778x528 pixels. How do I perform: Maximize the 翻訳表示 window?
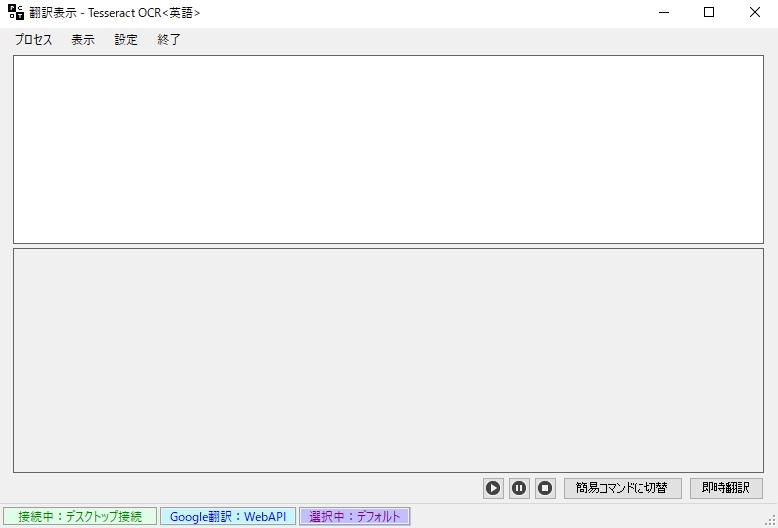tap(709, 12)
